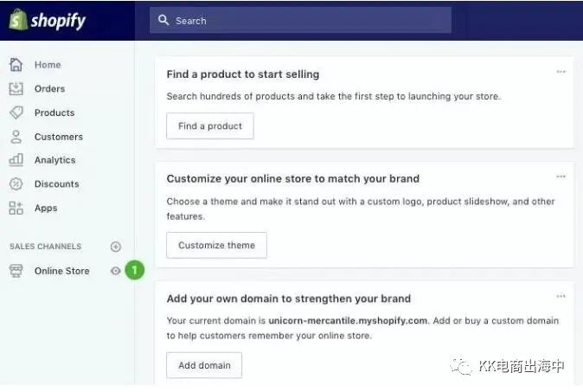Open Online Store sales channel
This screenshot has height=392, width=583.
pos(62,271)
